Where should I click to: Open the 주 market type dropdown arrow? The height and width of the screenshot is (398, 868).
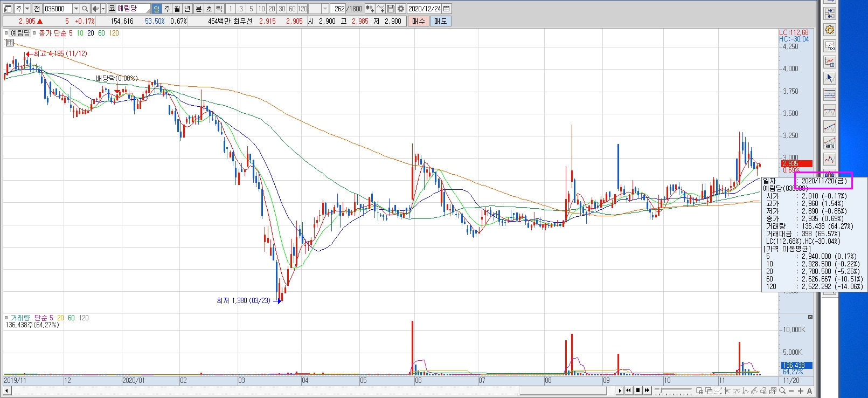pos(27,9)
